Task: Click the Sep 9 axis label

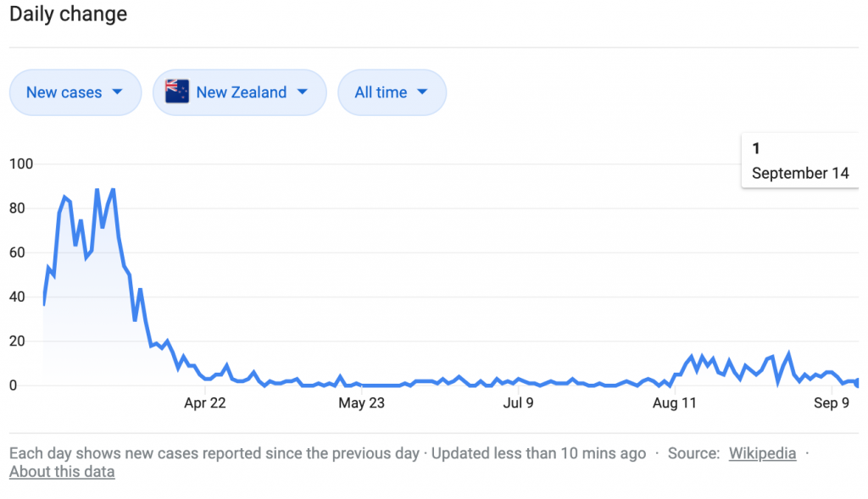Action: coord(832,402)
